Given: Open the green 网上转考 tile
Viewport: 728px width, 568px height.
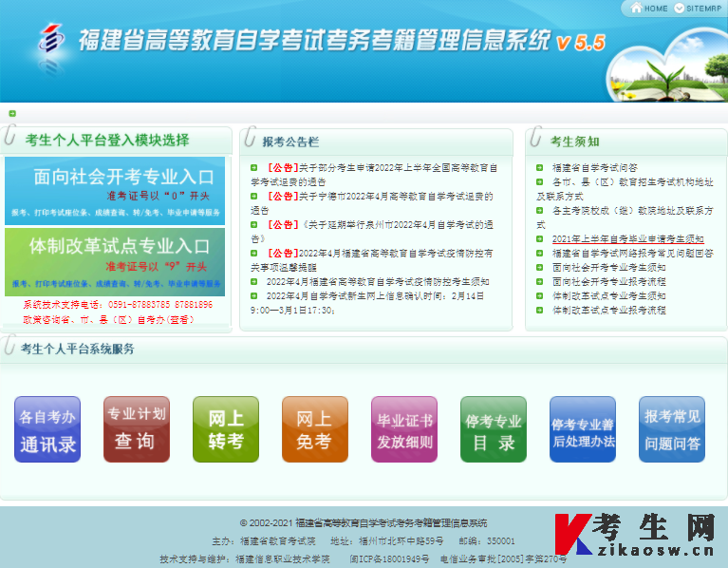Looking at the screenshot, I should 226,429.
